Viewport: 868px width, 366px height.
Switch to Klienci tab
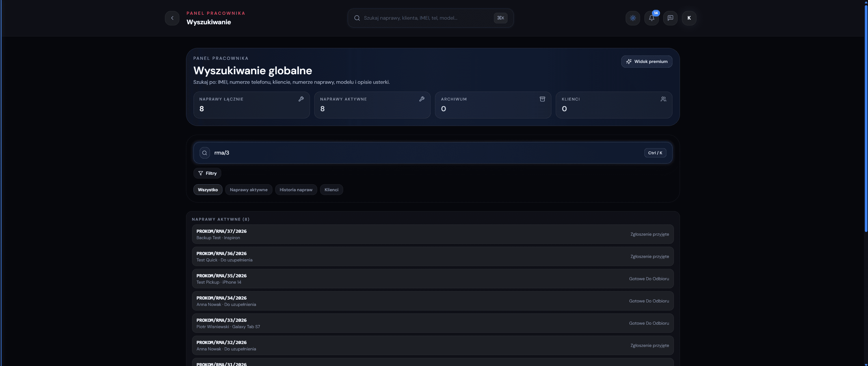(x=331, y=190)
